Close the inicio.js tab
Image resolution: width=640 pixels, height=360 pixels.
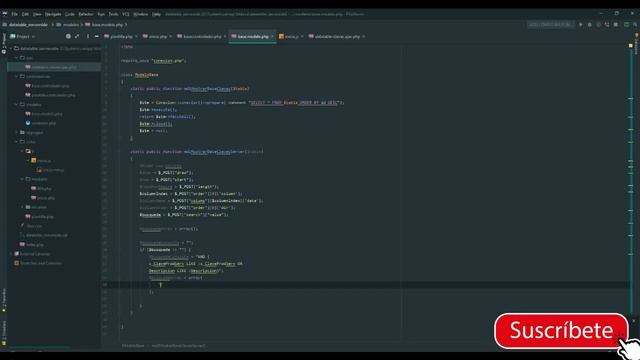tap(302, 36)
